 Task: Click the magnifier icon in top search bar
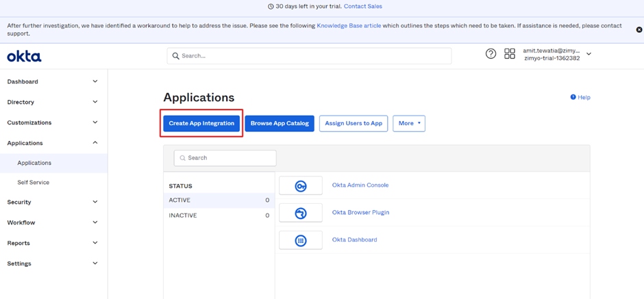coord(176,56)
